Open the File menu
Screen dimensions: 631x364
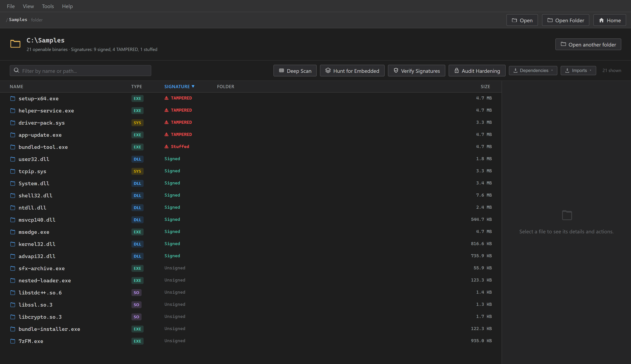(x=11, y=6)
